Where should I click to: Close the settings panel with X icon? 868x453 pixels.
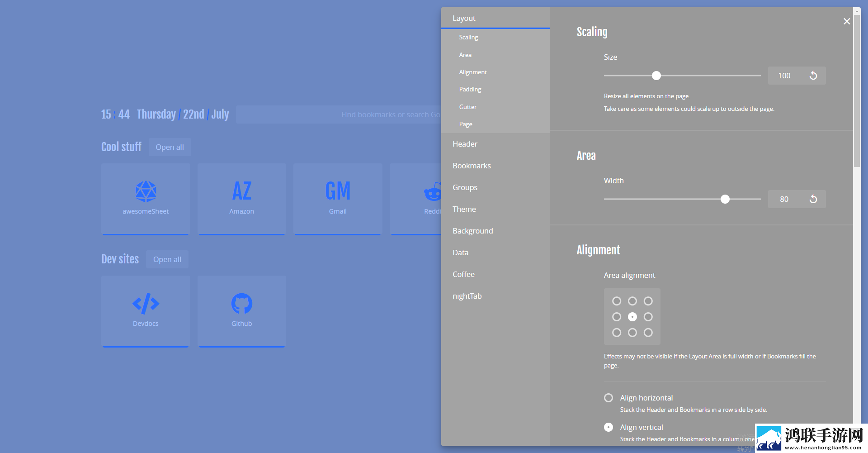point(847,21)
